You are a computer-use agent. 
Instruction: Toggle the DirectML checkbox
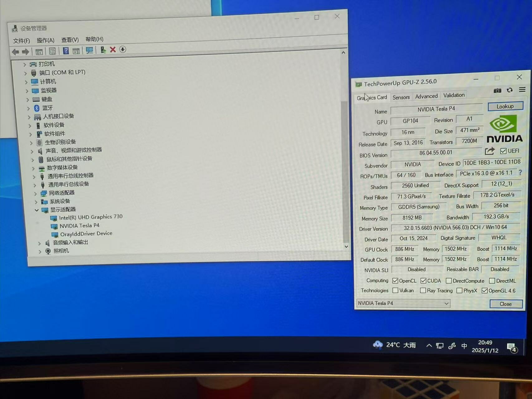[x=492, y=281]
